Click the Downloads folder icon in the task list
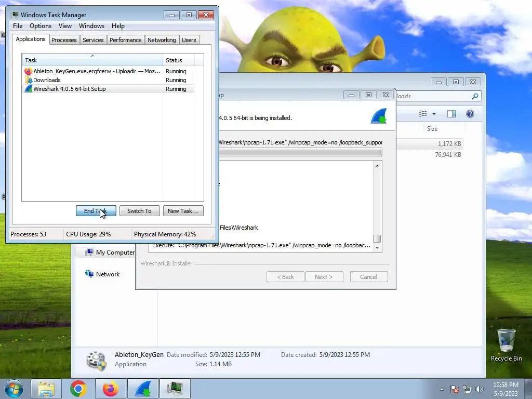532x399 pixels. (x=28, y=80)
